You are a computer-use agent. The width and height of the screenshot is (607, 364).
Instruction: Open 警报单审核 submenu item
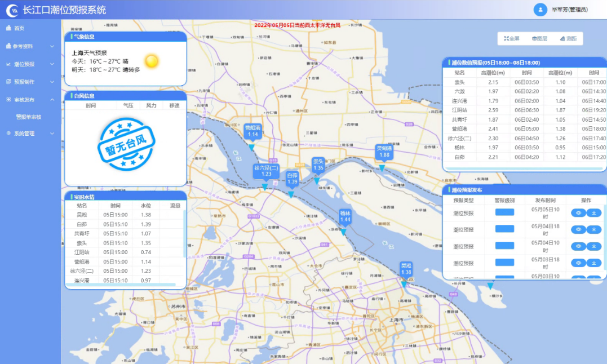(x=29, y=117)
